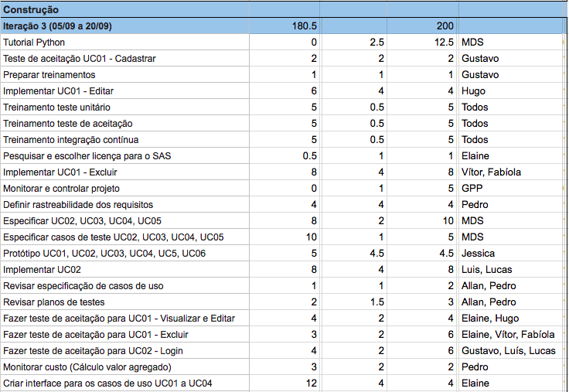The width and height of the screenshot is (569, 392).
Task: Click the 'Jessica' assignee cell
Action: pyautogui.click(x=510, y=254)
